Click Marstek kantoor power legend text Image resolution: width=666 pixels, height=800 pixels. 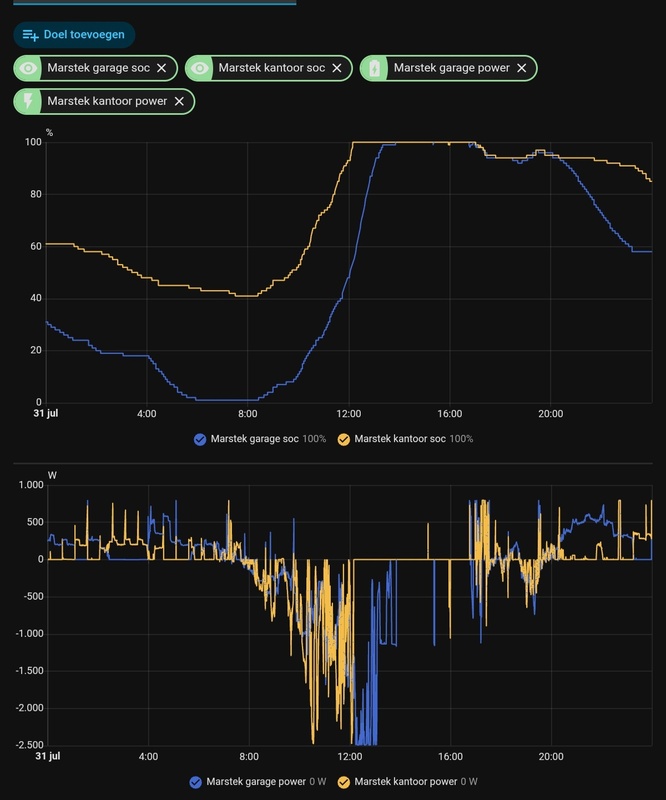click(x=406, y=782)
